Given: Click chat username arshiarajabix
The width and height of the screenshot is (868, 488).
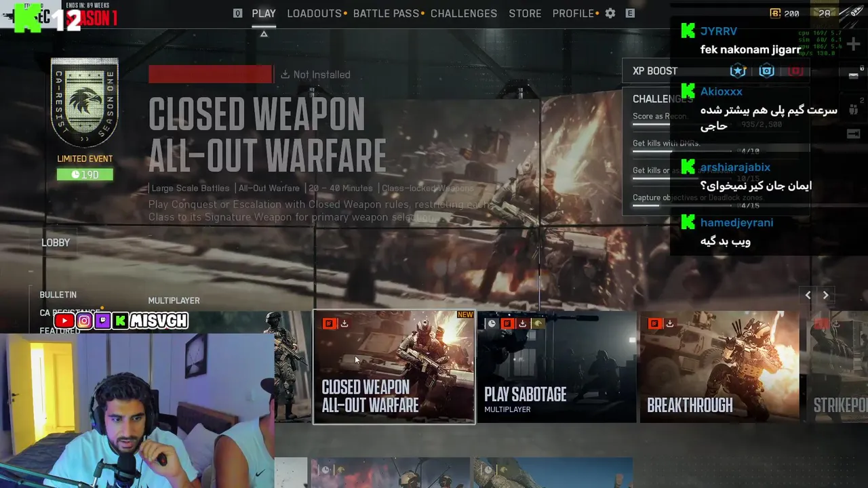Looking at the screenshot, I should click(735, 167).
